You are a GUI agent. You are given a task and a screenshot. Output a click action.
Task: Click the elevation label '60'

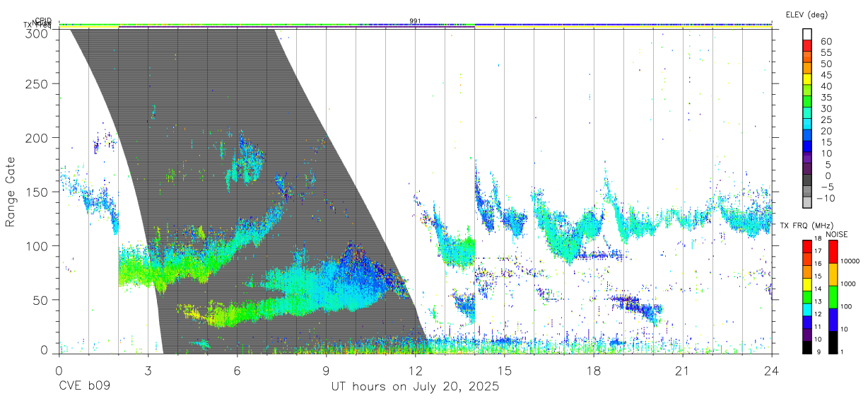pyautogui.click(x=826, y=41)
